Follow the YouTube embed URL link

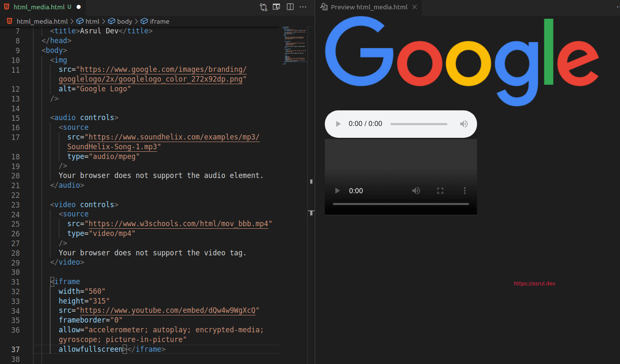click(x=168, y=310)
